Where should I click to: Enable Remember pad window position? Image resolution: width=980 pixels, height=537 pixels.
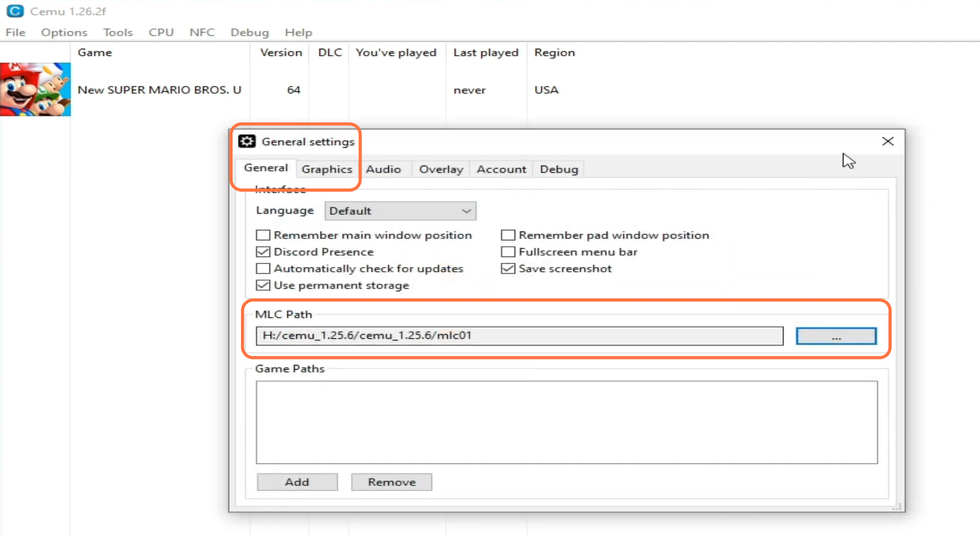[x=508, y=236]
